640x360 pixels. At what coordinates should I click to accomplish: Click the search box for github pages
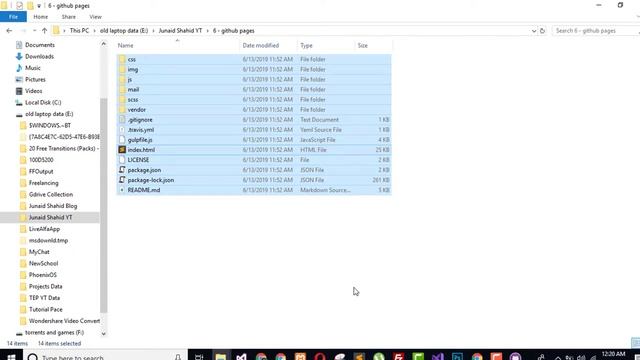tap(596, 31)
